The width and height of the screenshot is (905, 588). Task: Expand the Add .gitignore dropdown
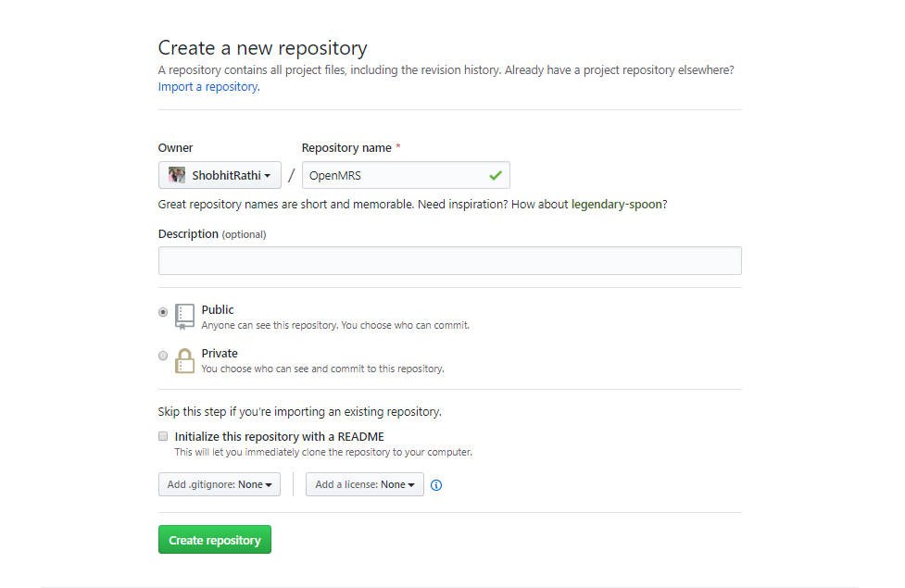tap(220, 484)
